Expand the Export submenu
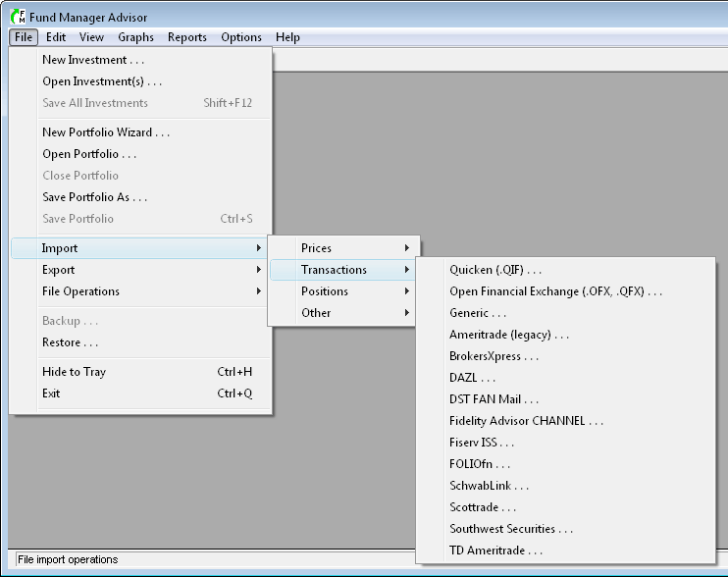This screenshot has height=577, width=728. coord(140,270)
